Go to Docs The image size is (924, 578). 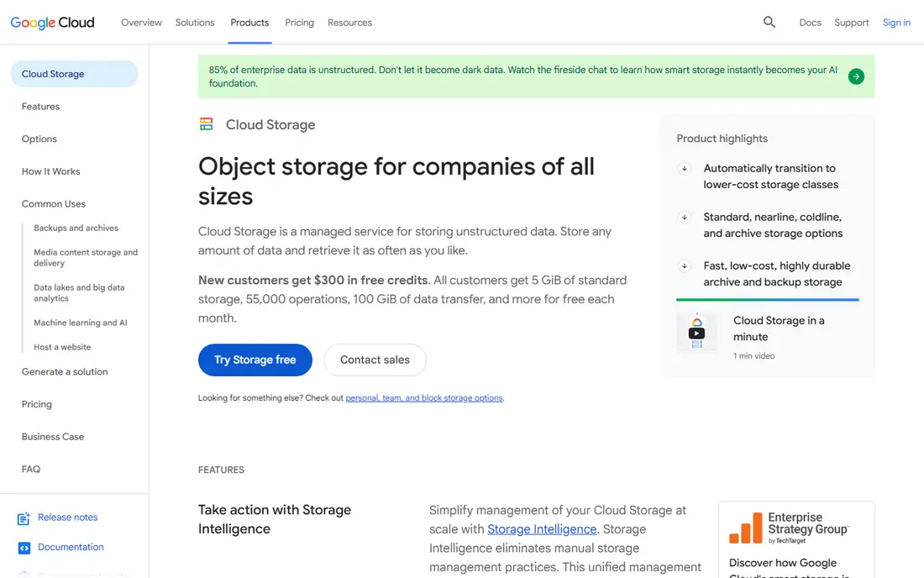pyautogui.click(x=810, y=23)
